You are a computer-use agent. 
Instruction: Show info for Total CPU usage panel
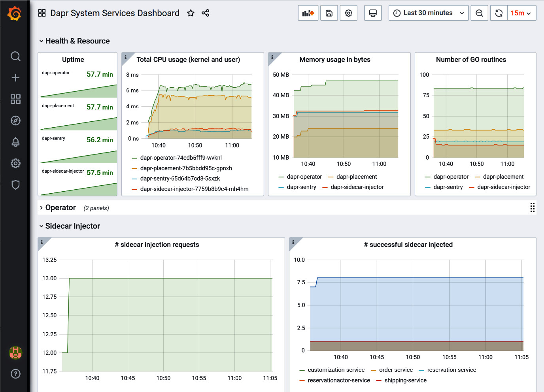pos(126,57)
